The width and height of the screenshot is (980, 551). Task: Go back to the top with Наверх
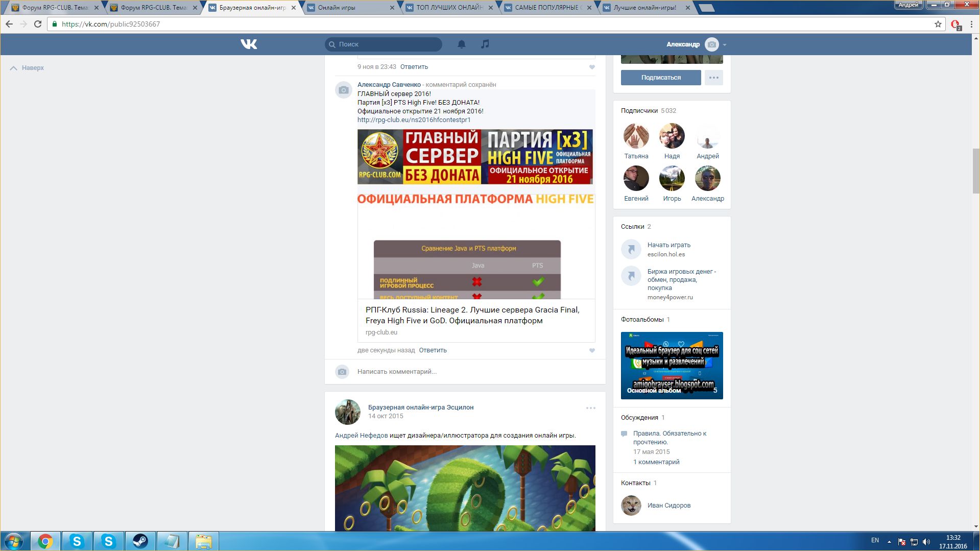tap(27, 68)
